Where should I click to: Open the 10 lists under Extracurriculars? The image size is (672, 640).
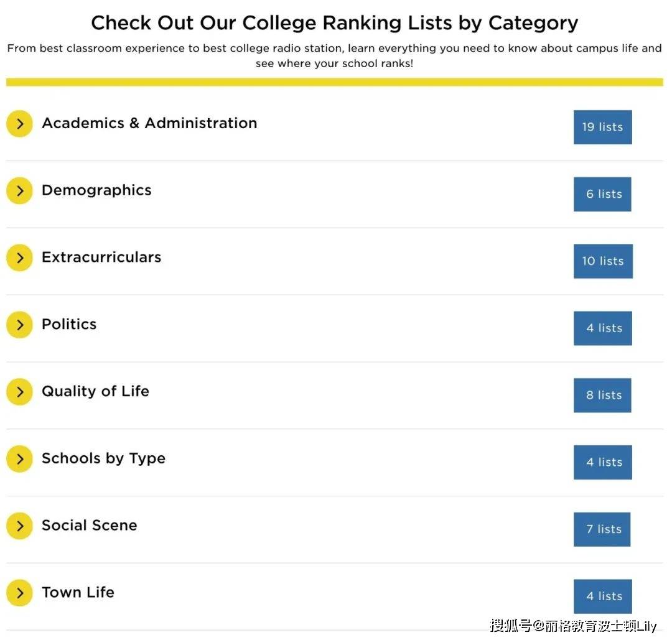tap(602, 261)
